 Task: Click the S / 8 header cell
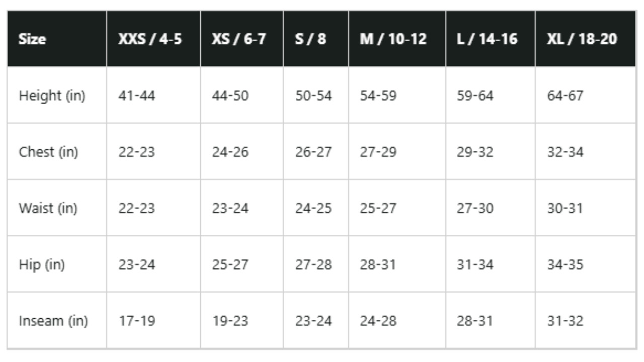click(316, 39)
